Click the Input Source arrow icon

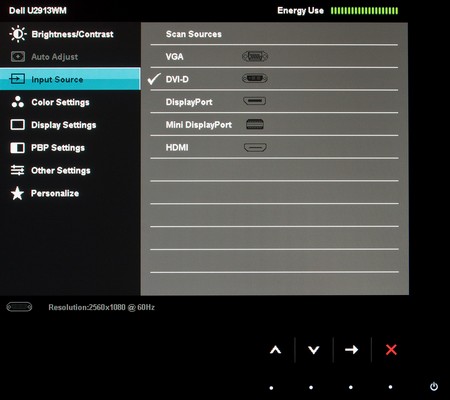[17, 79]
